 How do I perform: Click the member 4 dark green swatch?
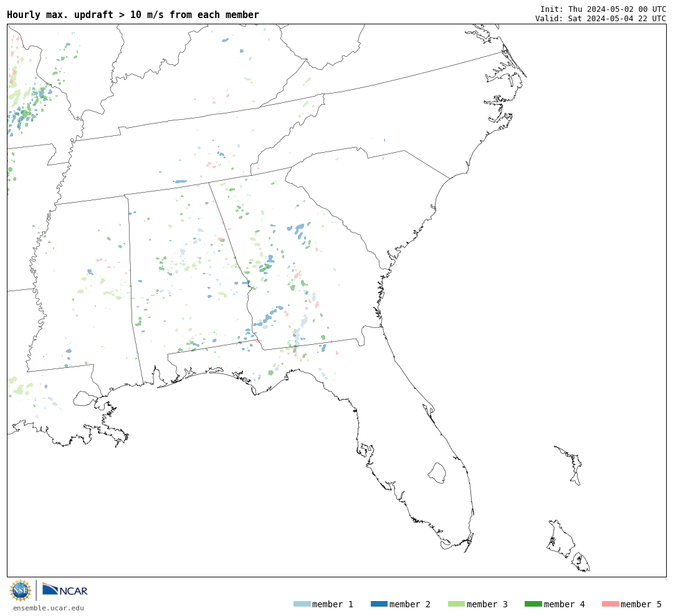(533, 604)
